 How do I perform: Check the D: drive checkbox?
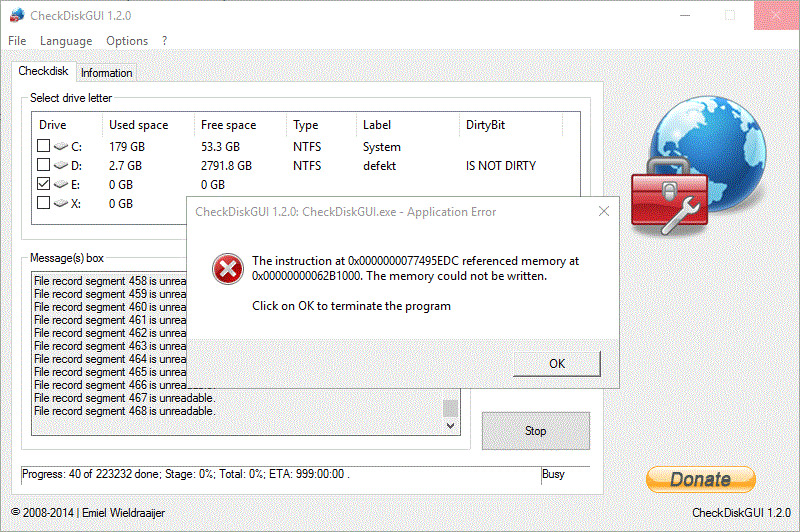point(43,165)
